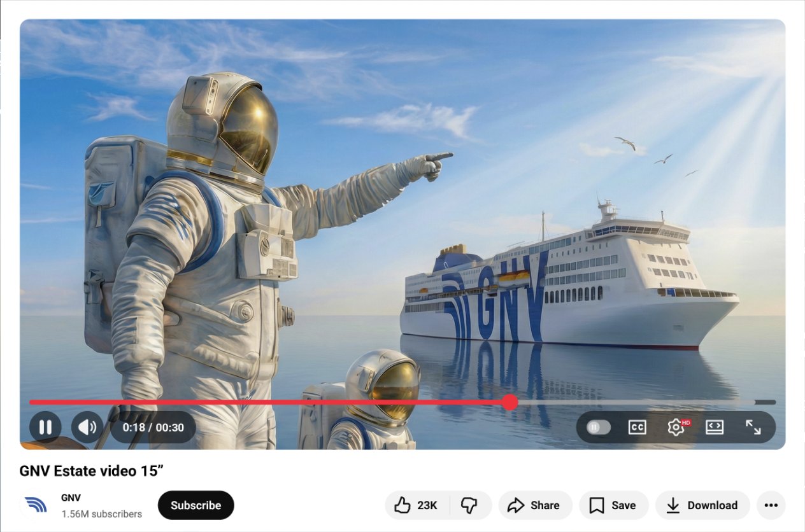Download the video

pyautogui.click(x=702, y=505)
